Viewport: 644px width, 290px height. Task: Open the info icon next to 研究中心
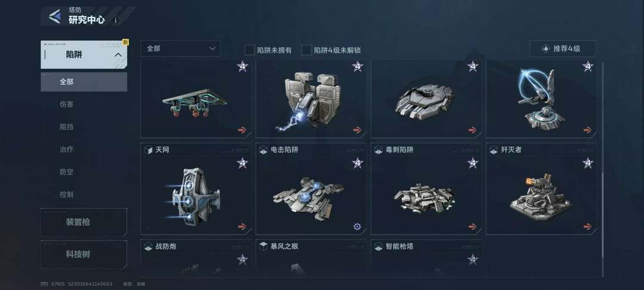pyautogui.click(x=116, y=20)
